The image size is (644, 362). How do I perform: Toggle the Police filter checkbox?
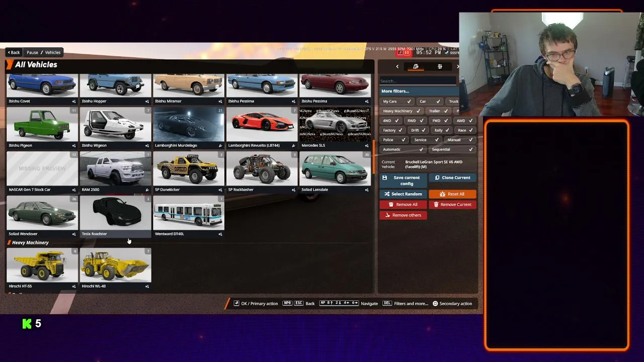click(x=393, y=140)
